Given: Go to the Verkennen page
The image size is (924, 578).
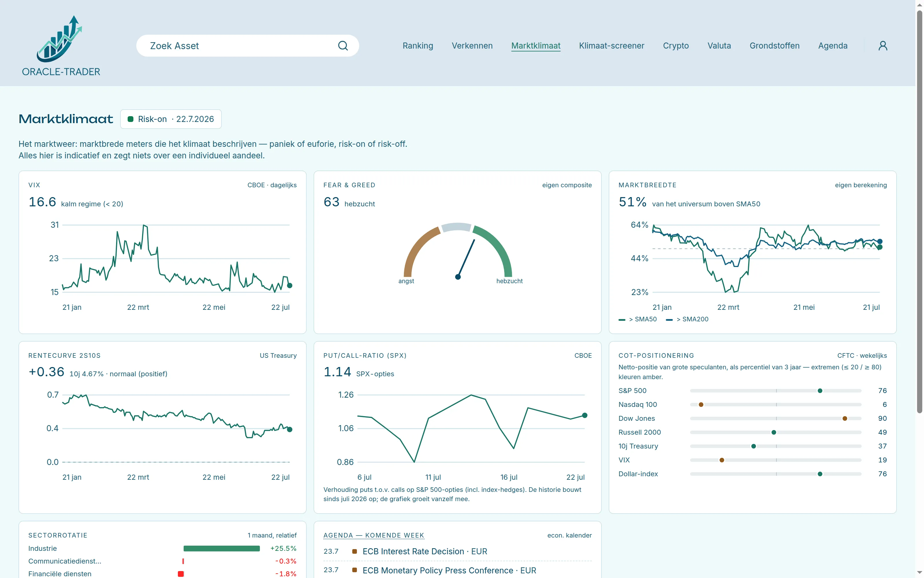Looking at the screenshot, I should click(x=472, y=46).
